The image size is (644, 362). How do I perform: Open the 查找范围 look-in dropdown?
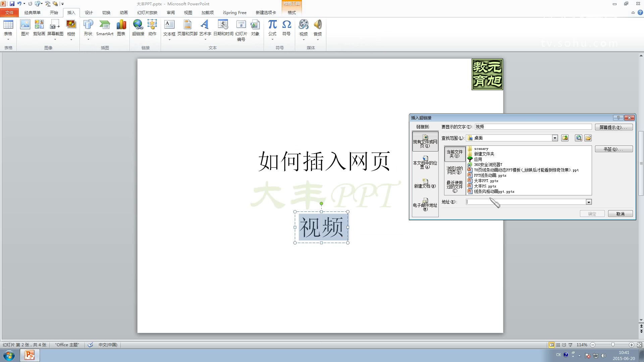point(554,138)
